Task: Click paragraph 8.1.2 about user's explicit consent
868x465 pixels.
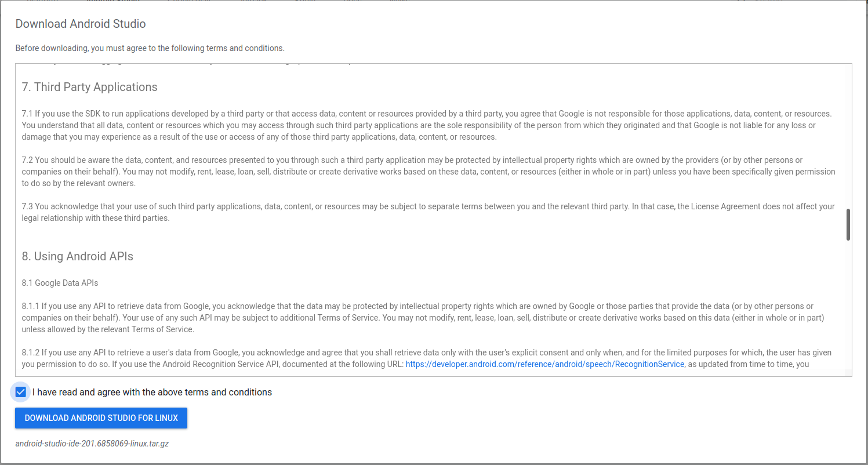Action: click(427, 358)
